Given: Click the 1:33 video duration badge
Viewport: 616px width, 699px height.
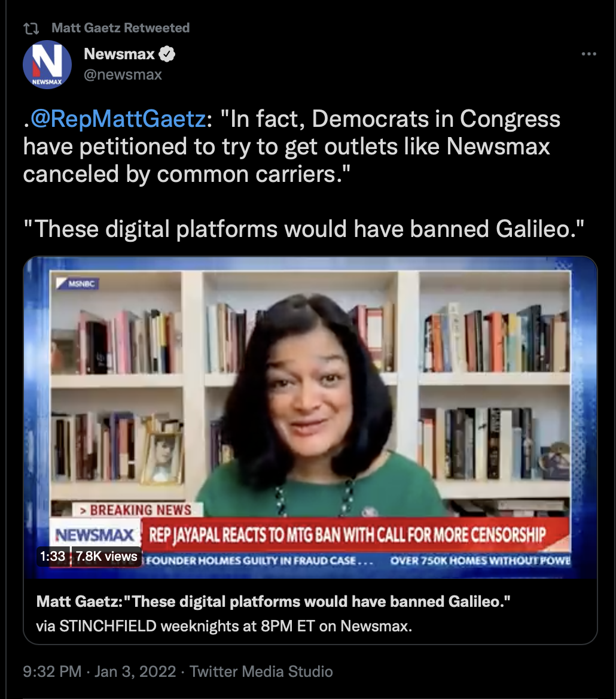Looking at the screenshot, I should [x=53, y=557].
